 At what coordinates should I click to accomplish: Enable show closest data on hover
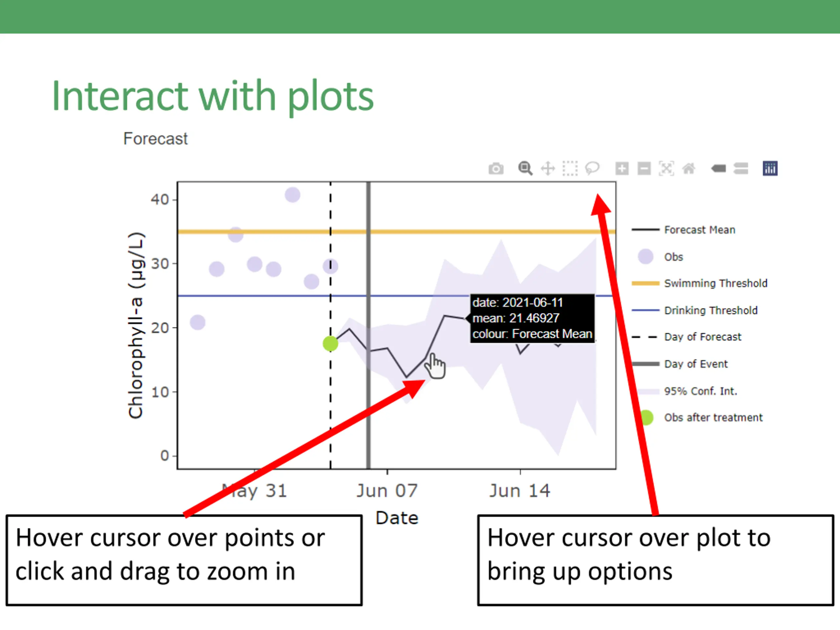pos(719,168)
